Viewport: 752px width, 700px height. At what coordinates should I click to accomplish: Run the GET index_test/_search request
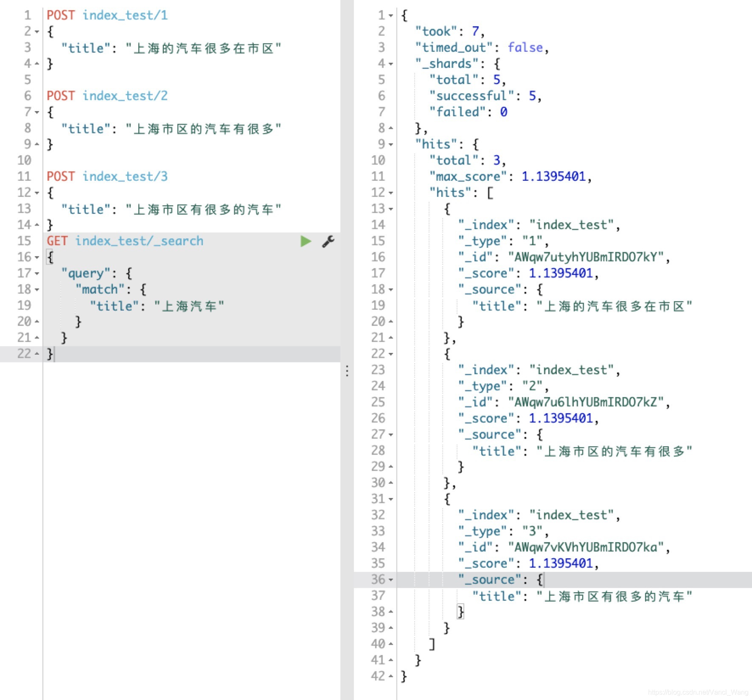306,241
